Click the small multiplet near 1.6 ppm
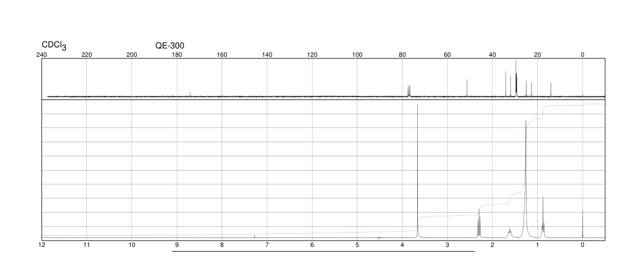This screenshot has height=278, width=644. point(509,233)
